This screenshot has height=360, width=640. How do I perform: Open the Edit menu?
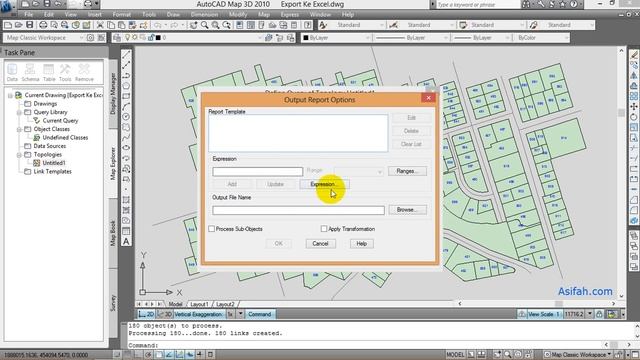(x=49, y=14)
